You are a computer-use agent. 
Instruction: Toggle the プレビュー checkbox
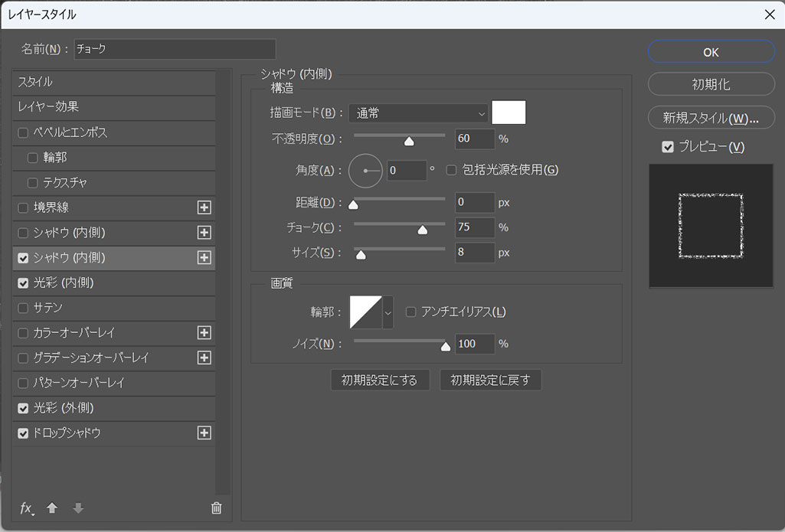coord(667,147)
